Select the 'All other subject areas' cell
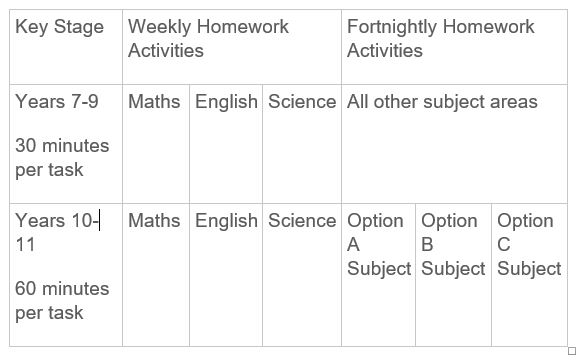Viewport: 580px width, 360px height. pyautogui.click(x=454, y=144)
